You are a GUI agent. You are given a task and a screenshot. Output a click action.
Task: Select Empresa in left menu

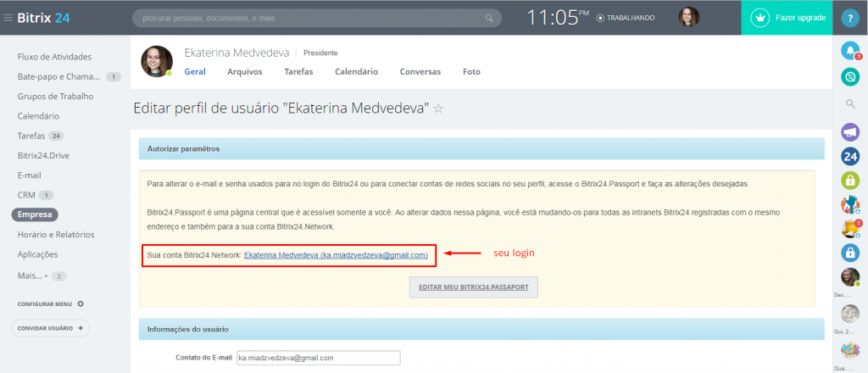(34, 214)
